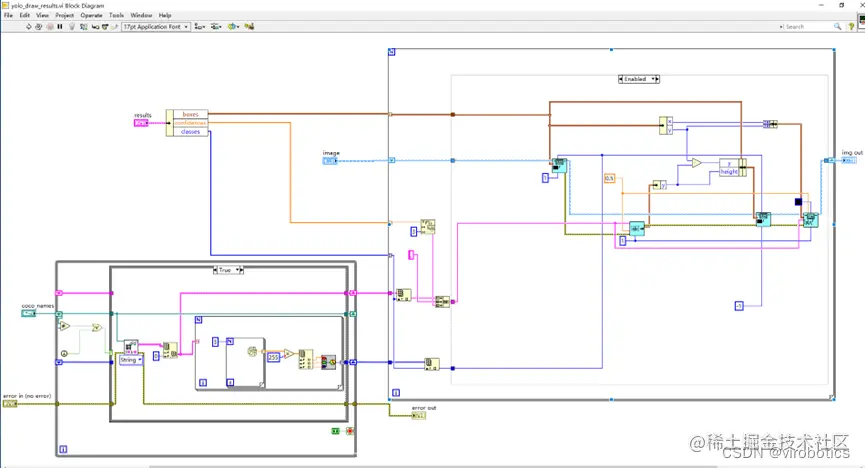Click the left loop iteration terminal

click(x=63, y=449)
